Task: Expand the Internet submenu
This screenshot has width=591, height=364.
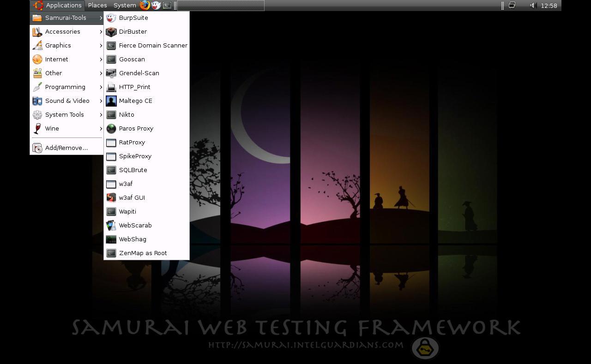Action: point(56,59)
